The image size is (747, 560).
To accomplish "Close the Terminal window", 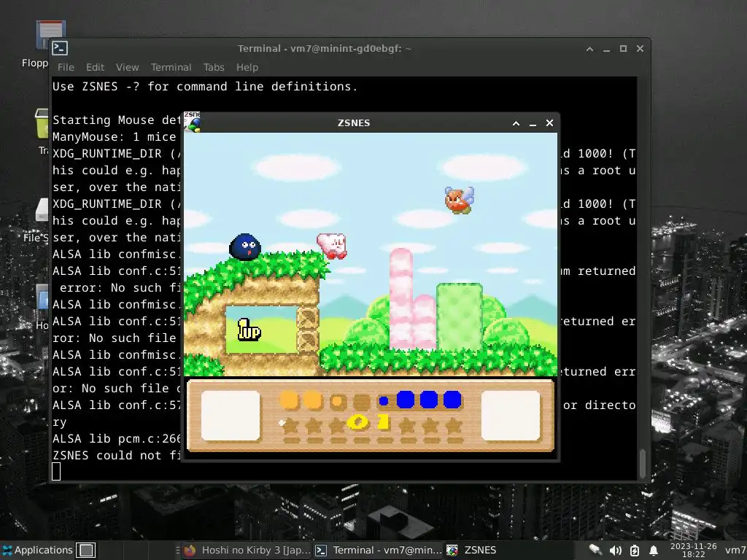I will 640,49.
